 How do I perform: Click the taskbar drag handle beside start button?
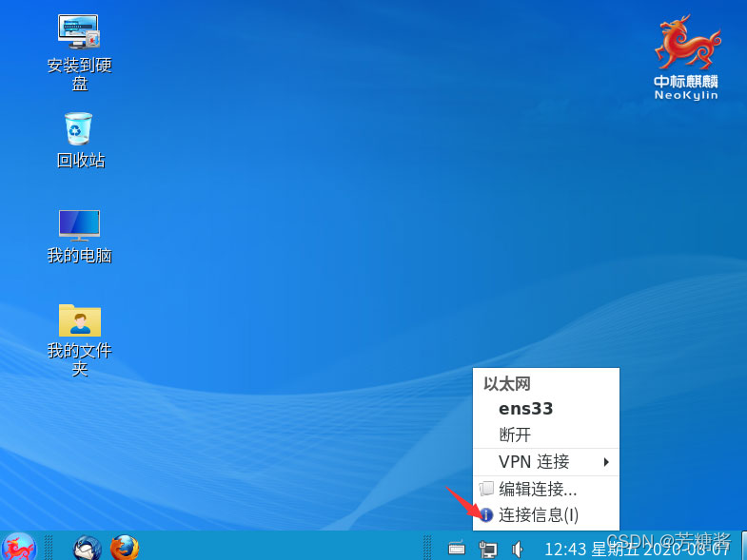coord(49,547)
